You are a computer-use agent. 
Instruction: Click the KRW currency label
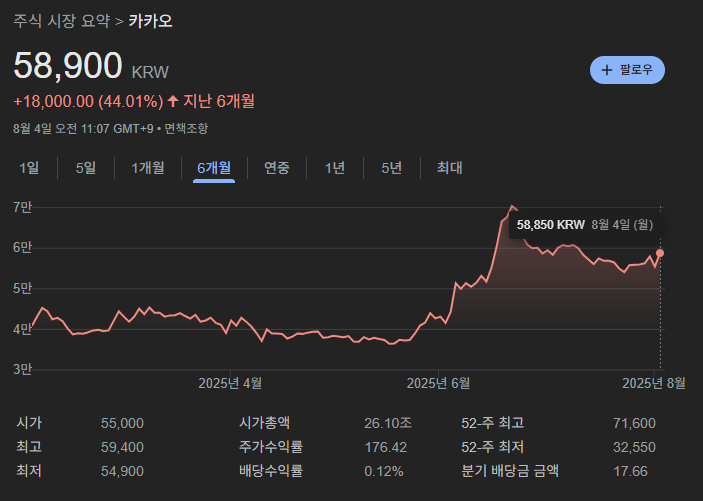pos(150,72)
